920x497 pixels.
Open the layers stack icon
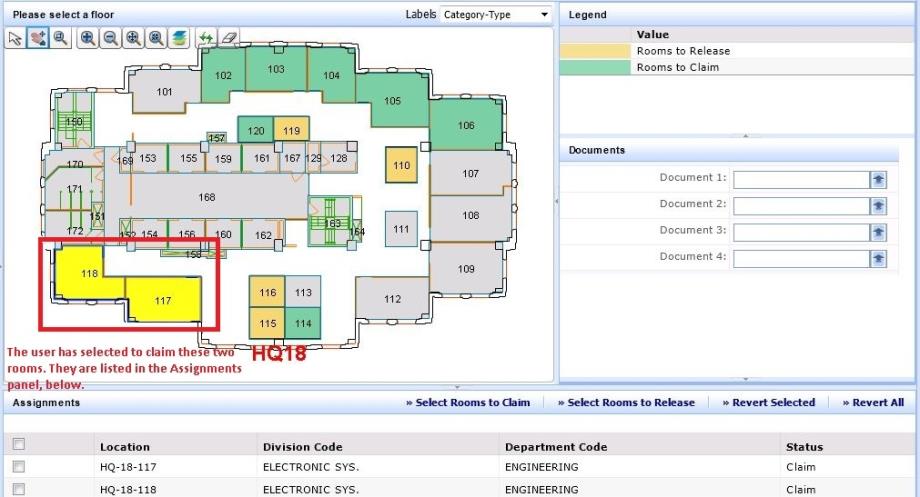point(178,38)
